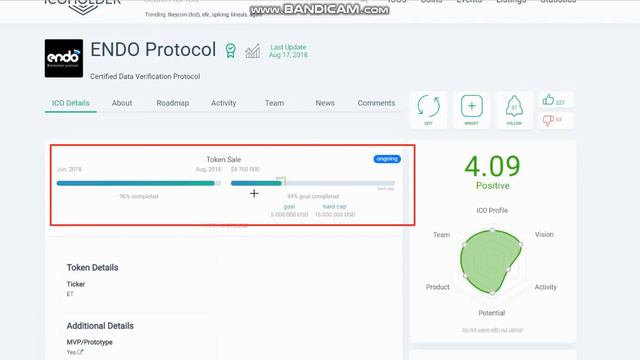
Task: Open the Comments tab
Action: click(x=376, y=103)
